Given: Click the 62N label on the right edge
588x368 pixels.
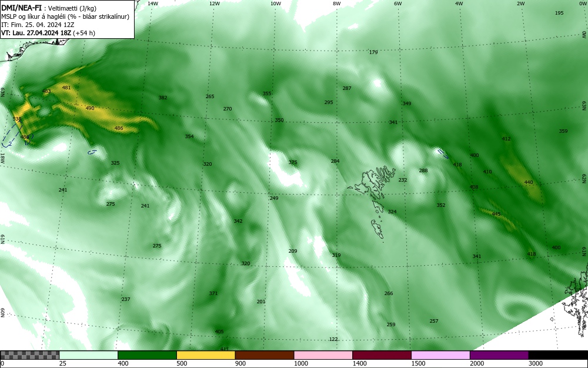Looking at the screenshot, I should [583, 179].
